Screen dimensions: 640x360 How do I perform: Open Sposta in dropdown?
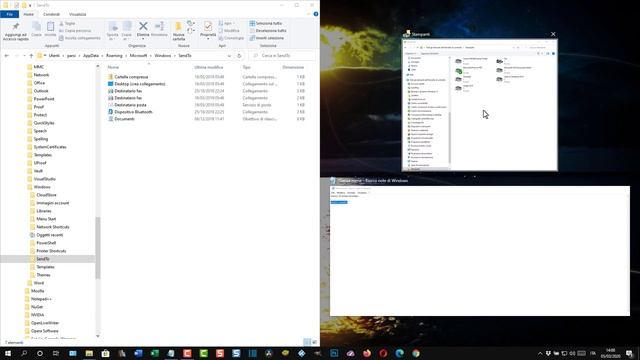tap(113, 31)
